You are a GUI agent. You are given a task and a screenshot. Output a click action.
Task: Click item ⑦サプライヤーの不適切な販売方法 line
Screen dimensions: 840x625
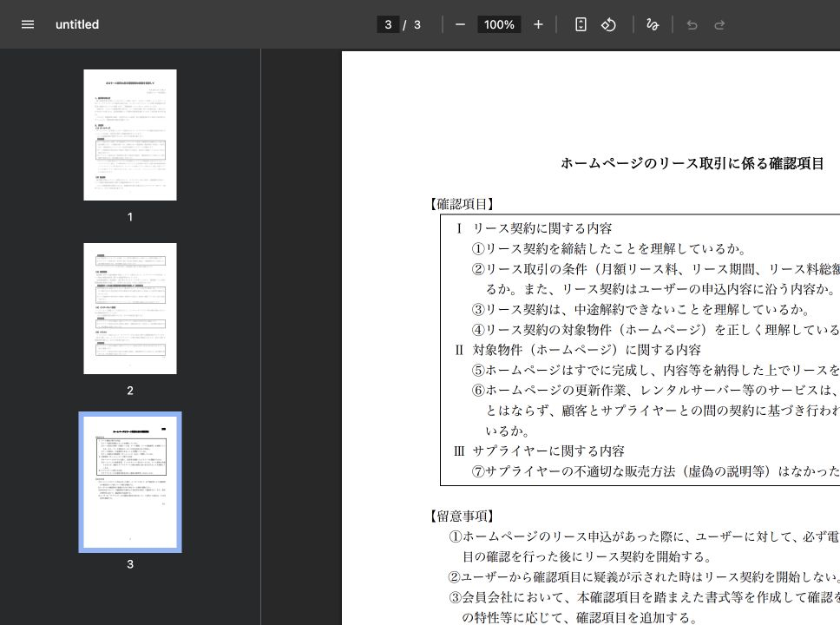pyautogui.click(x=656, y=471)
